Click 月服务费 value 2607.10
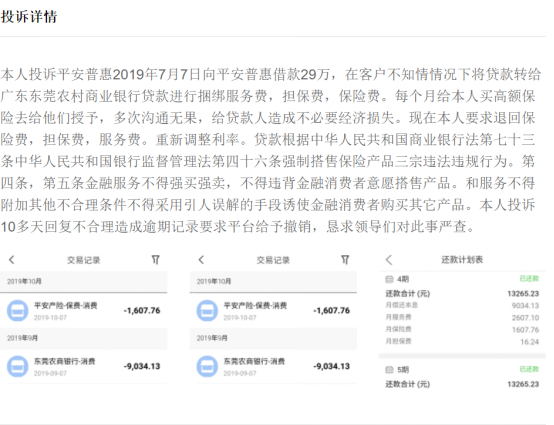This screenshot has height=425, width=554. pyautogui.click(x=525, y=318)
